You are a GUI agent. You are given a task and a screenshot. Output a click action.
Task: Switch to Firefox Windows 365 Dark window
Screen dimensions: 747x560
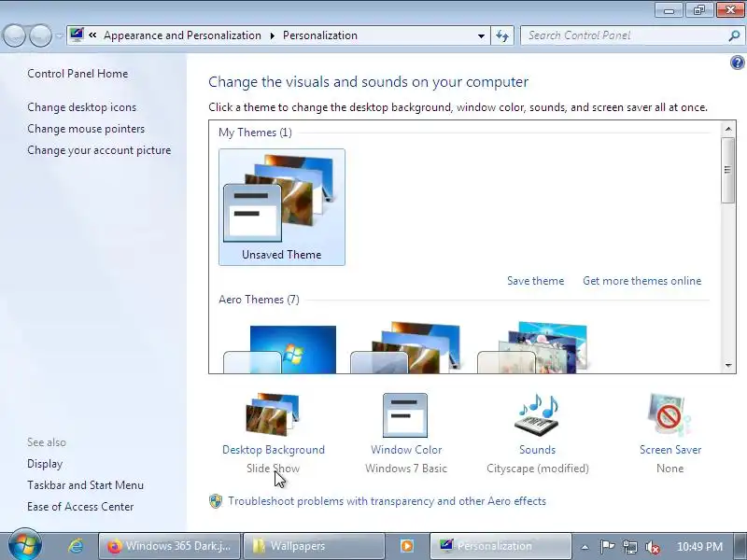point(169,546)
